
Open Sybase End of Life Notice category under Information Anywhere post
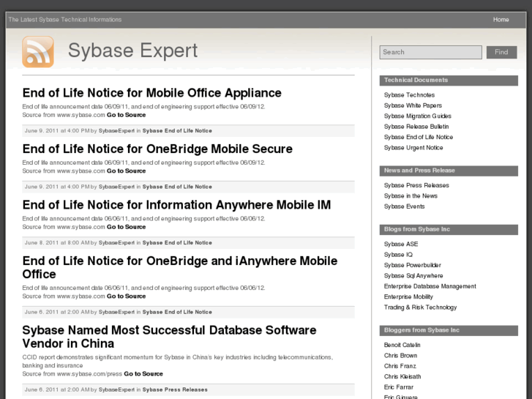(177, 243)
